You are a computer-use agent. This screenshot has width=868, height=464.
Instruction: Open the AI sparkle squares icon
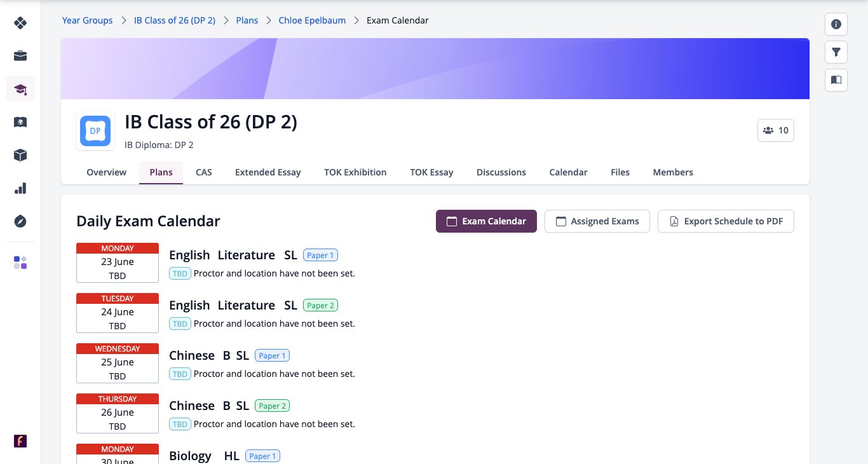click(20, 263)
